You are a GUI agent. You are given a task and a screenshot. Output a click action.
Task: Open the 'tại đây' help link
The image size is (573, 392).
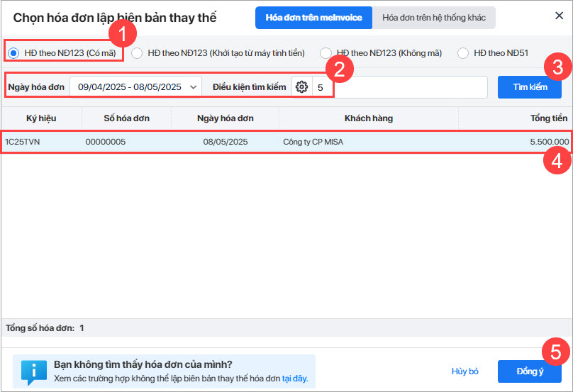(x=294, y=379)
